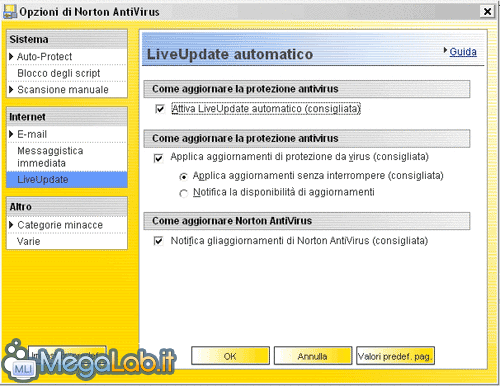The image size is (500, 386).
Task: Expand the Categorie minacce arrow
Action: [11, 225]
